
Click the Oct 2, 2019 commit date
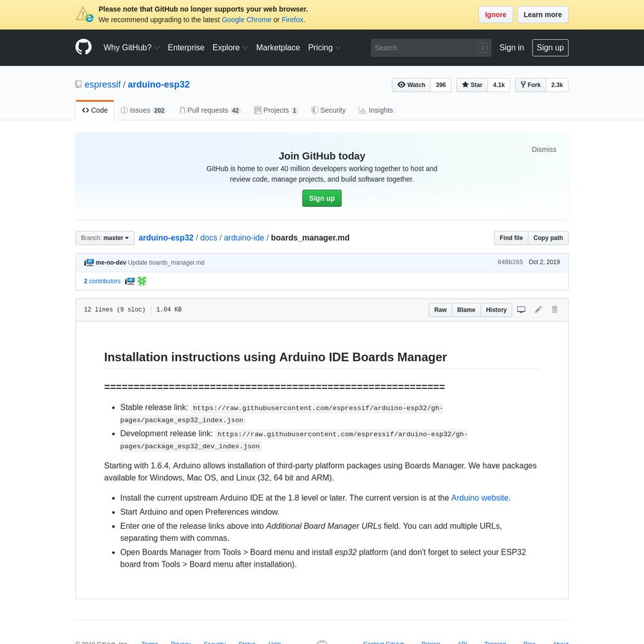point(544,262)
